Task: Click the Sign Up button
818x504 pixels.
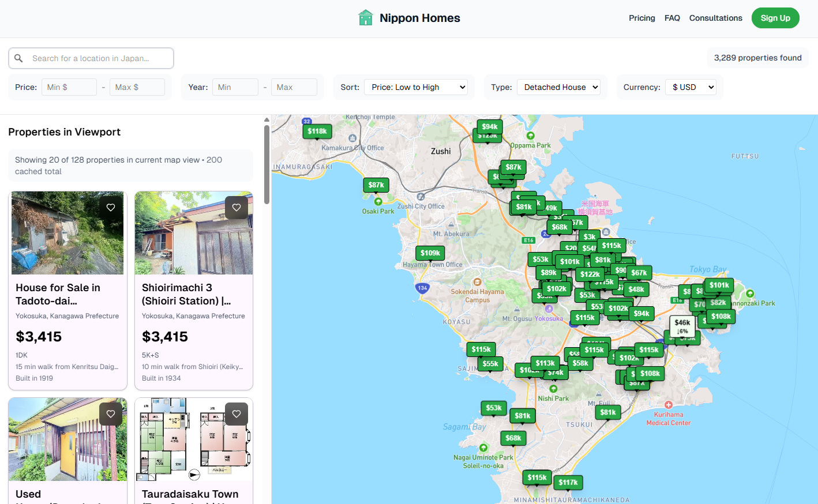Action: click(775, 18)
